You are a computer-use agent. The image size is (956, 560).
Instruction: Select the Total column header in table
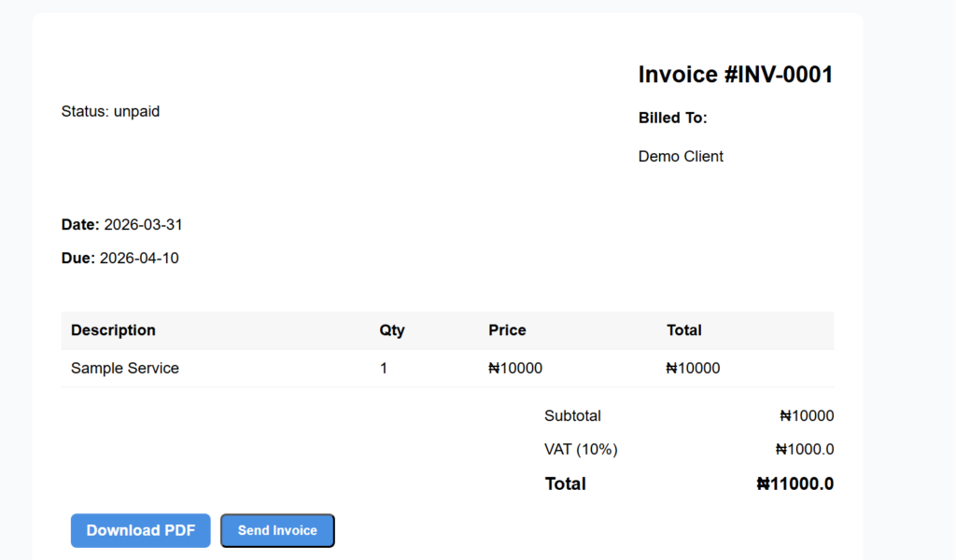(683, 330)
